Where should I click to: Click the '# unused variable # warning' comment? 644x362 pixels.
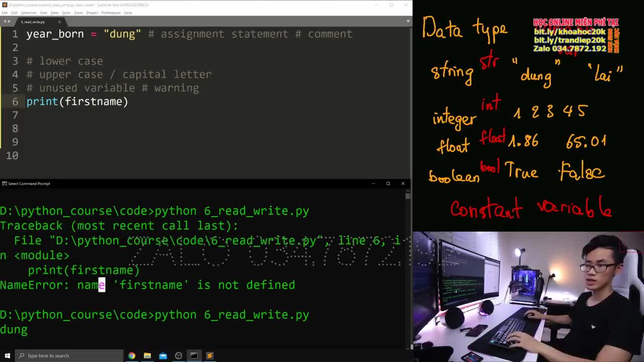[x=113, y=88]
